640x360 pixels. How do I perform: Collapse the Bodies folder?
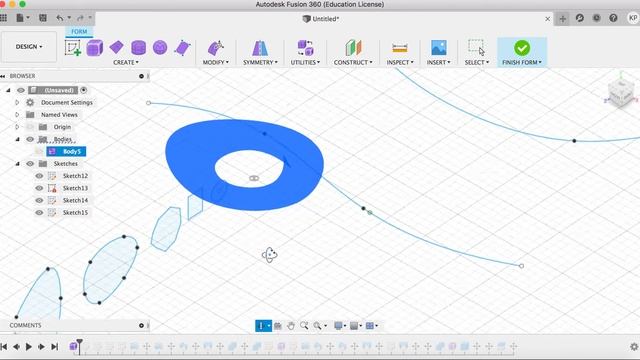point(17,139)
